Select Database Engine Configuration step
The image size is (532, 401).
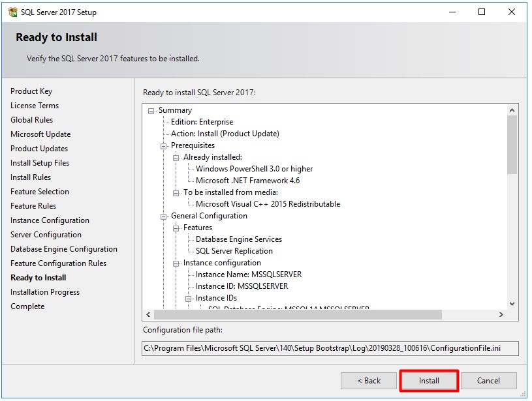coord(63,249)
